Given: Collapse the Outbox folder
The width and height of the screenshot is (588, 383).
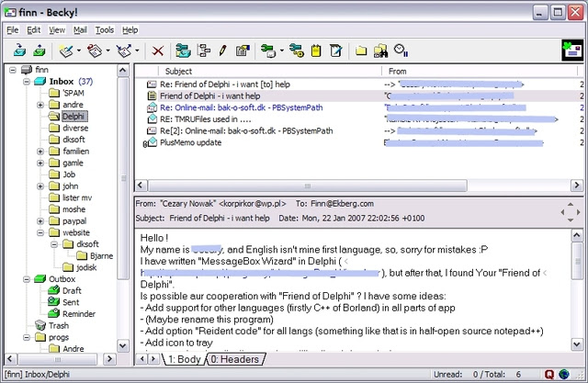Looking at the screenshot, I should click(x=27, y=279).
